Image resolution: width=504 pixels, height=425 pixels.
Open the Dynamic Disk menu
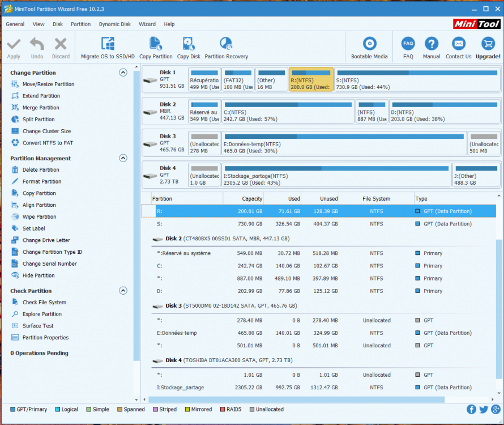point(114,24)
